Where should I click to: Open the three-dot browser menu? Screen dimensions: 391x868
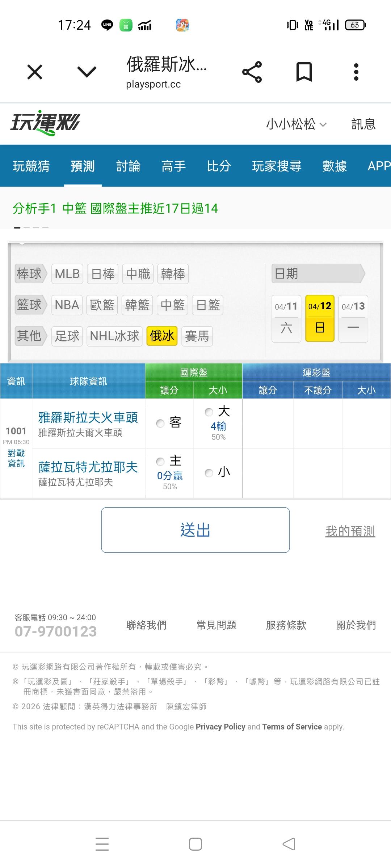356,72
